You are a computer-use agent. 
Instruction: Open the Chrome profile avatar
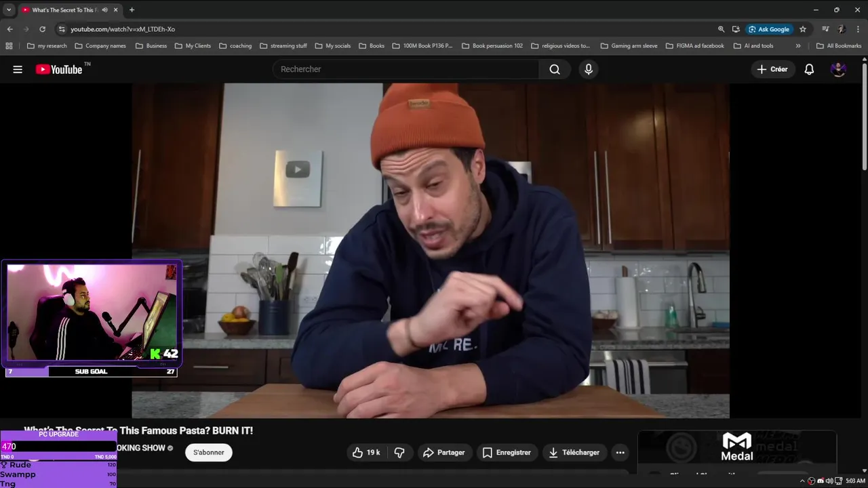[842, 29]
